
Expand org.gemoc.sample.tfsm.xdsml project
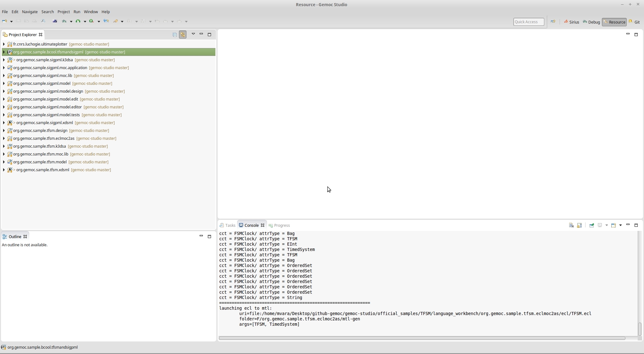pyautogui.click(x=4, y=170)
